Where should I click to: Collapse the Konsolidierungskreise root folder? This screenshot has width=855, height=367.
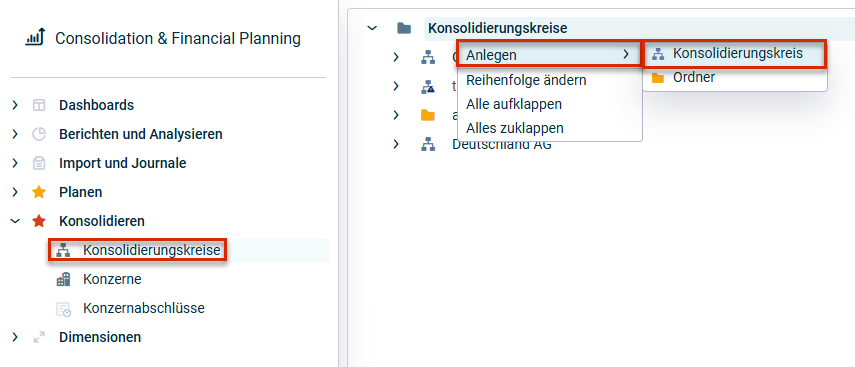point(372,28)
